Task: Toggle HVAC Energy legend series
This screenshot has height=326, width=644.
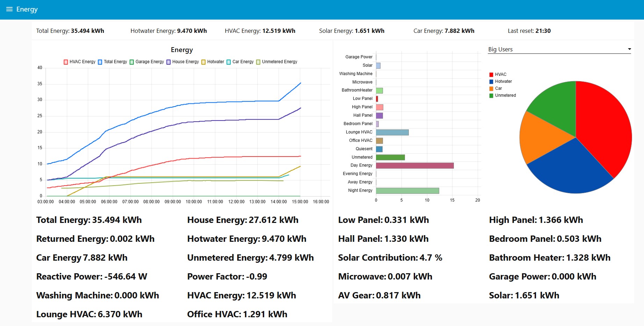Action: tap(66, 62)
